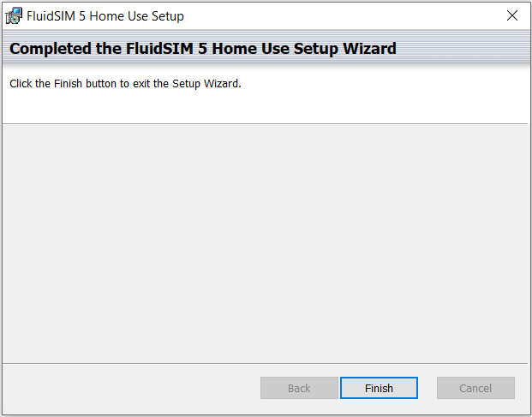
Task: Click the divider line below the white section
Action: (x=265, y=124)
